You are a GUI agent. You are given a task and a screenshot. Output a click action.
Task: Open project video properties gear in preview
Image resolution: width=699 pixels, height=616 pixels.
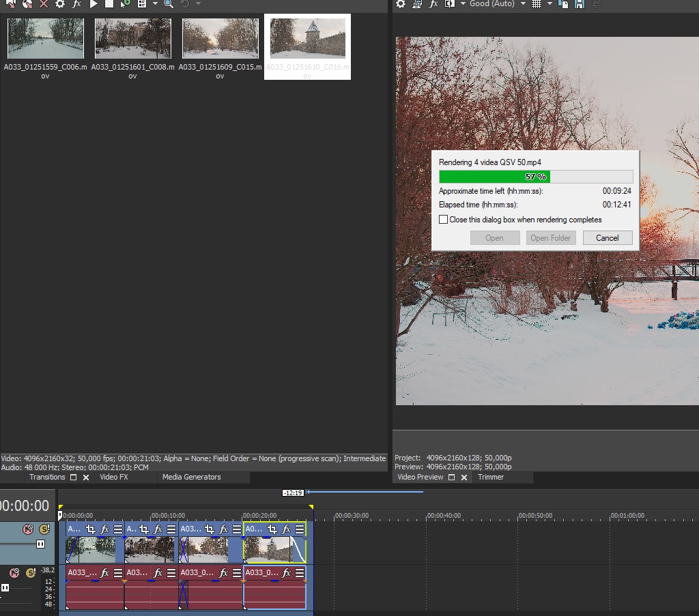tap(401, 4)
